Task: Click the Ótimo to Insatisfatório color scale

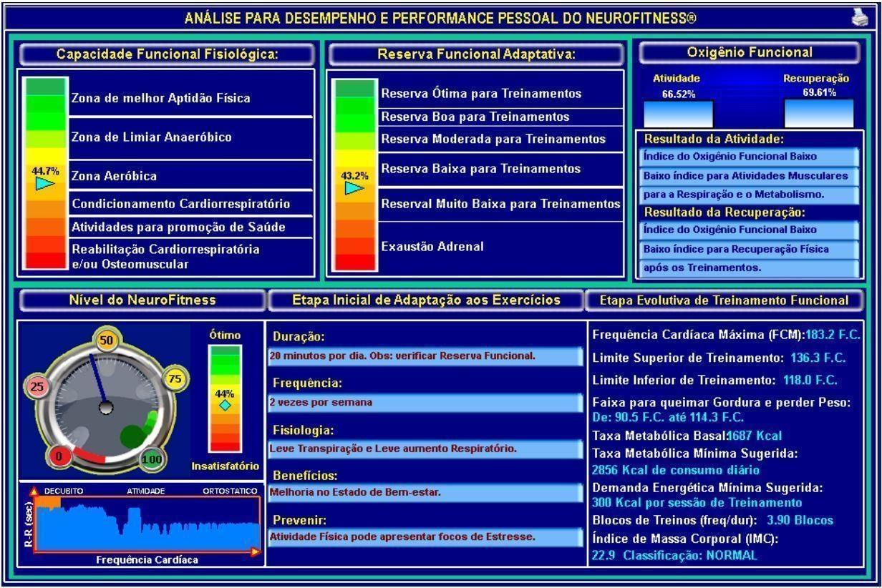Action: (226, 398)
